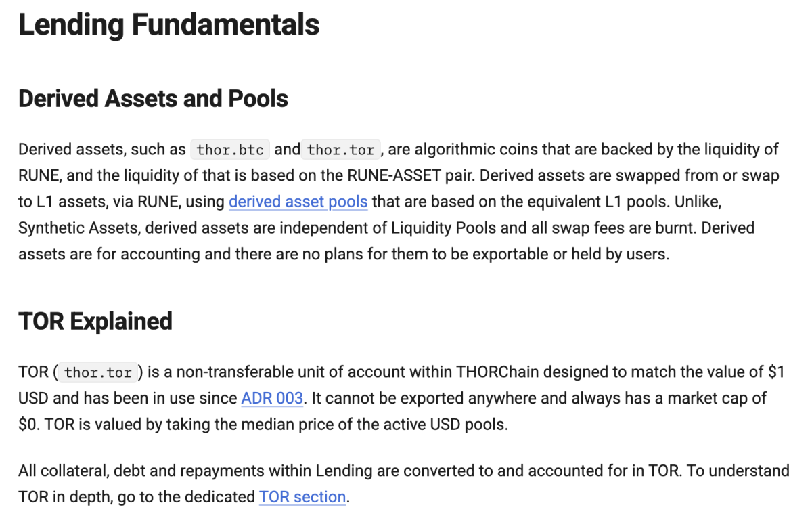Click thor.tor code beside thor.btc
Image resolution: width=812 pixels, height=520 pixels.
tap(342, 149)
